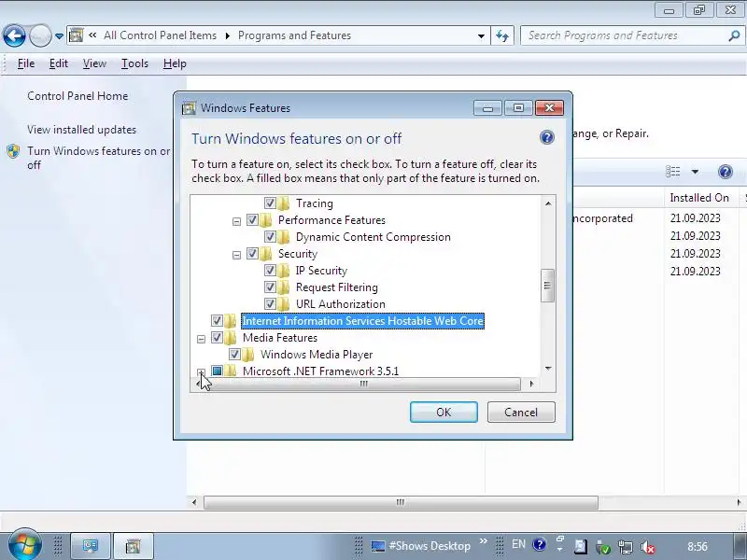Select the URL Authorization label

[x=341, y=304]
